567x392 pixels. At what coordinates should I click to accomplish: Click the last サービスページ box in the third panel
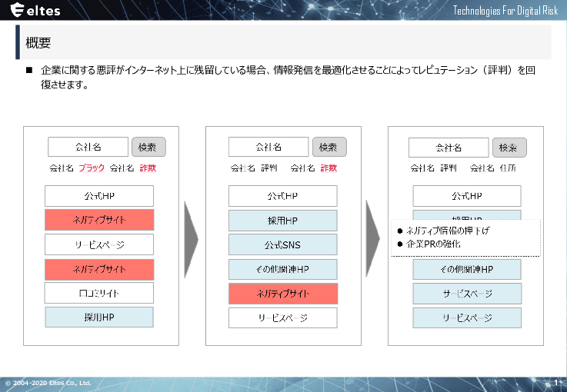(467, 318)
